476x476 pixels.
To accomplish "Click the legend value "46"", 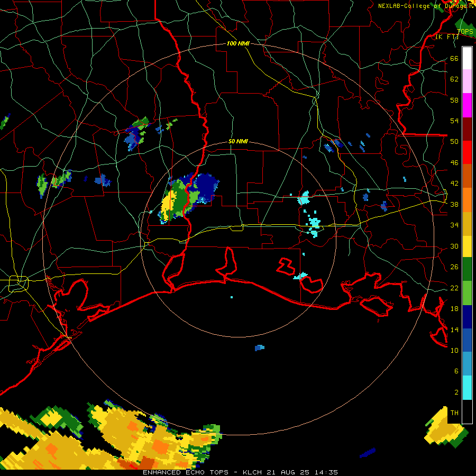I will coord(454,163).
